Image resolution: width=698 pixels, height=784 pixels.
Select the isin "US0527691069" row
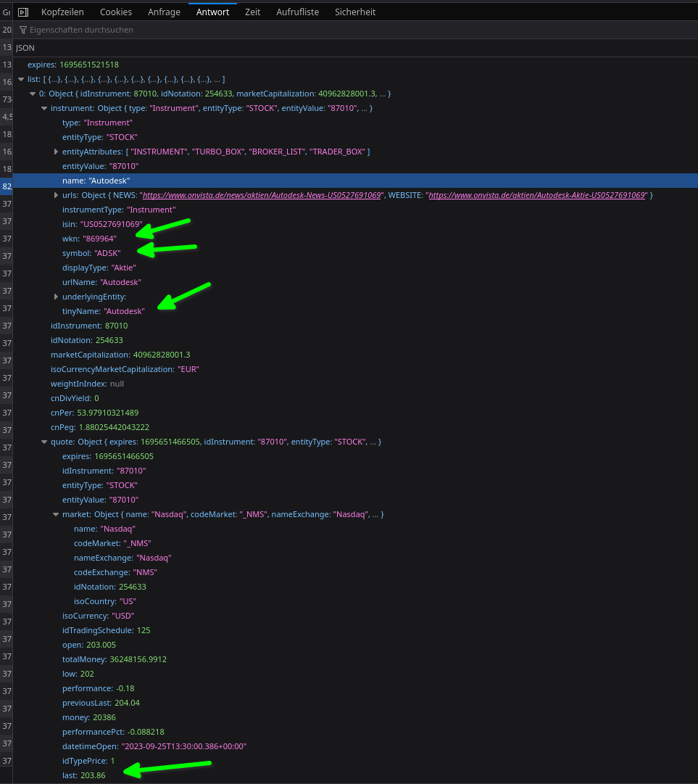(355, 224)
